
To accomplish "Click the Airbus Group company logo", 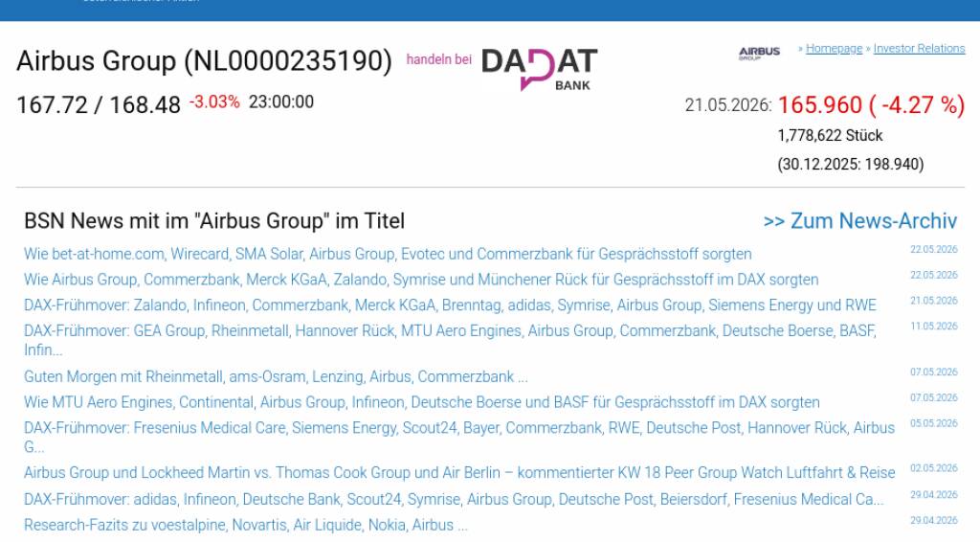I will [759, 53].
